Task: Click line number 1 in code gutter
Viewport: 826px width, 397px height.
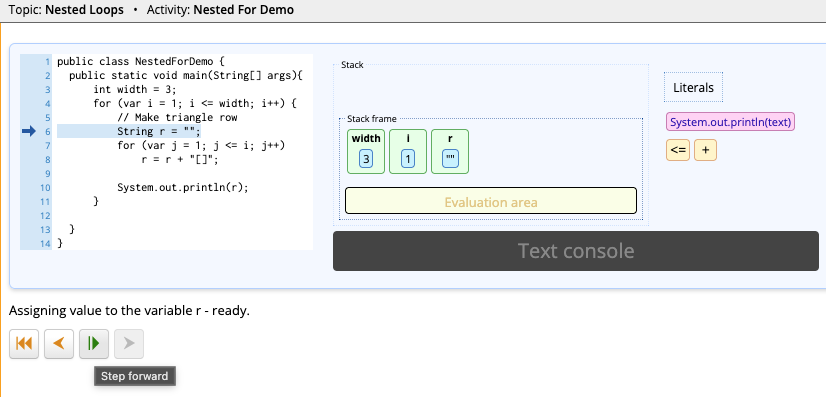Action: [x=47, y=61]
